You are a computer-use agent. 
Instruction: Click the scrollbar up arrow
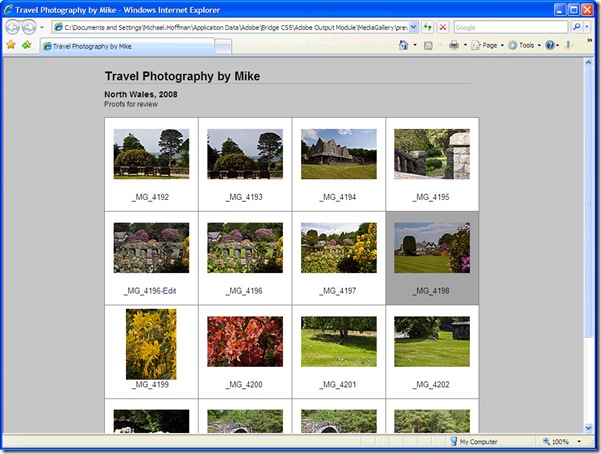[588, 63]
